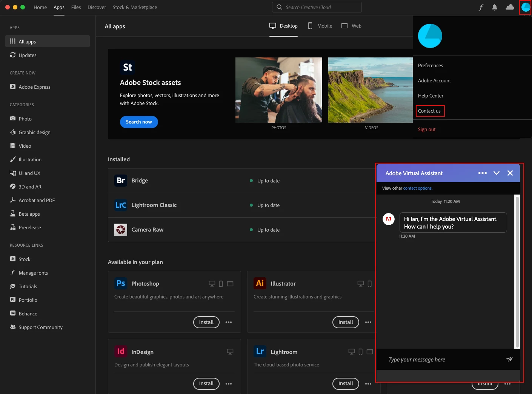The height and width of the screenshot is (394, 532).
Task: Open the fonts icon in top bar
Action: 481,7
